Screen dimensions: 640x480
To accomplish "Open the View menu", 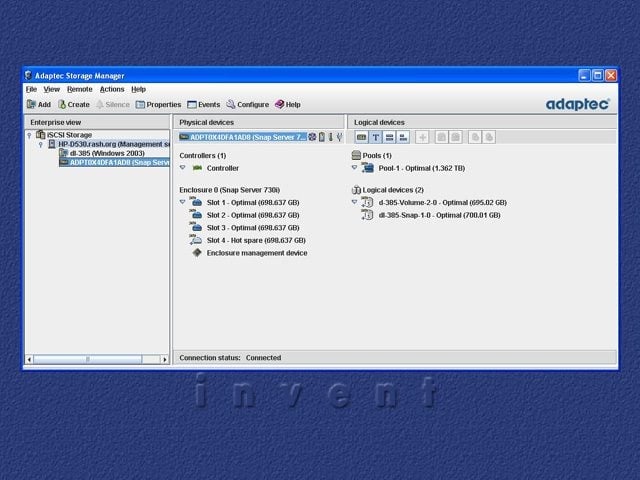I will [52, 89].
